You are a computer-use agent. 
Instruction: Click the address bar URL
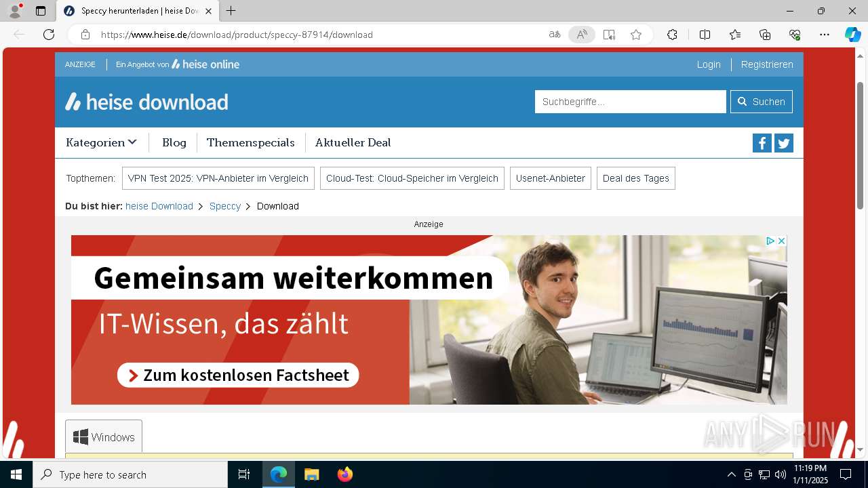click(237, 35)
